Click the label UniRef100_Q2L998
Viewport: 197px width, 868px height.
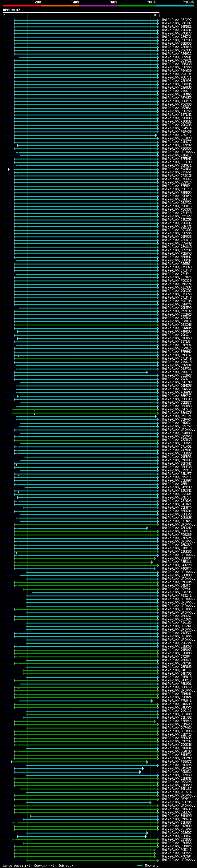[176, 81]
